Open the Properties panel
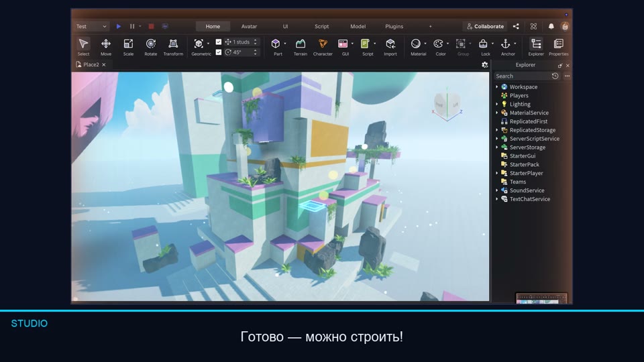644x362 pixels. 559,47
